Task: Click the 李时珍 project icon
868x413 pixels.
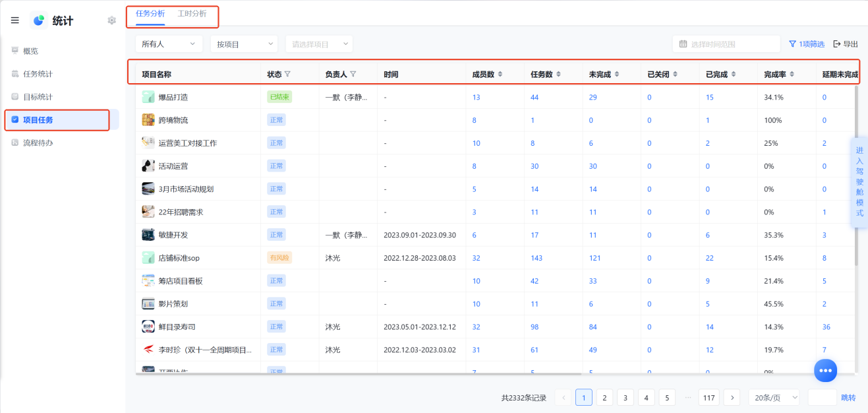Action: 148,350
